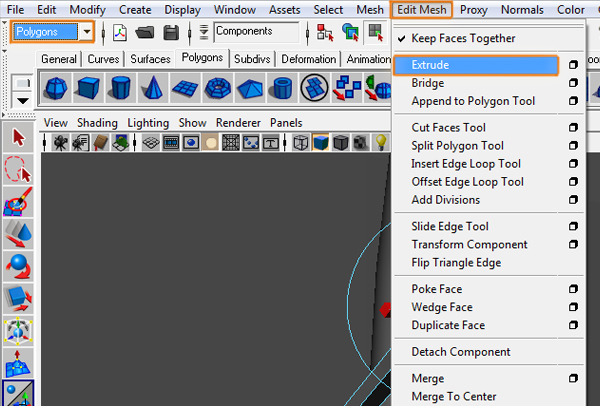Image resolution: width=600 pixels, height=406 pixels.
Task: Toggle wireframe on shaded cube icon
Action: point(341,143)
